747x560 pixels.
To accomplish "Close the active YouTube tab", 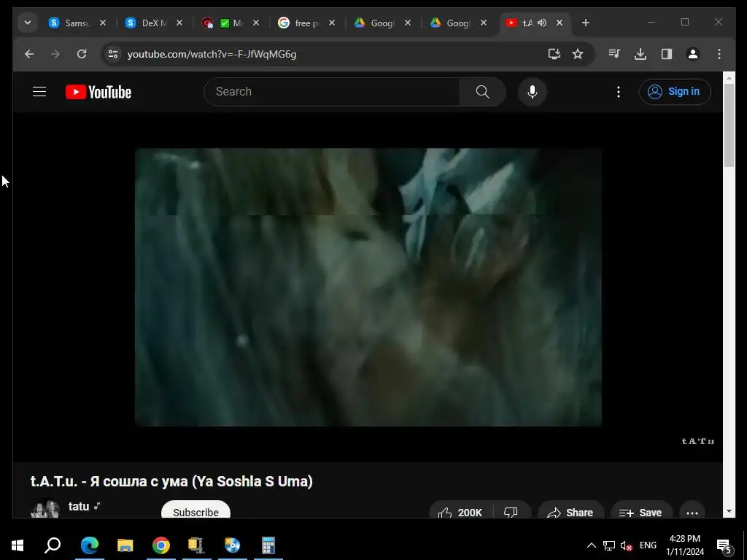I will click(560, 23).
